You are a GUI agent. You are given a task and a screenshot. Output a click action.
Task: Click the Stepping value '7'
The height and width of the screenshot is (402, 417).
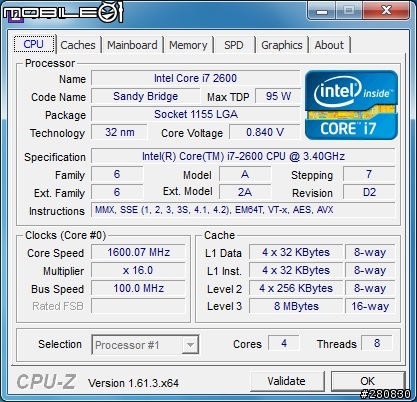[x=369, y=174]
